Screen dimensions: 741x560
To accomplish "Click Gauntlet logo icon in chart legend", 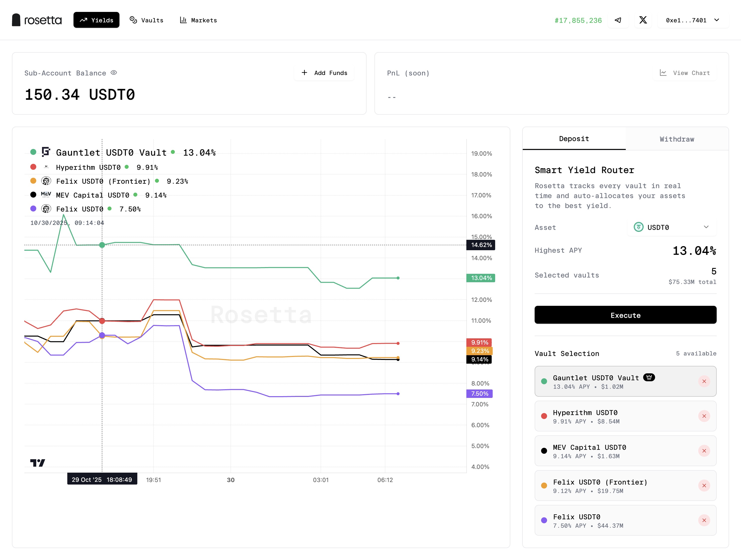I will (46, 152).
